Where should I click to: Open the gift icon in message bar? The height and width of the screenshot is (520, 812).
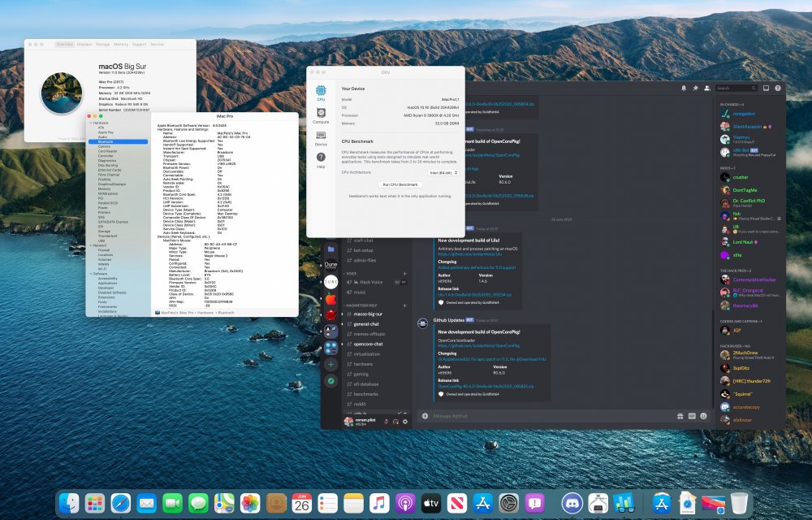tap(680, 416)
